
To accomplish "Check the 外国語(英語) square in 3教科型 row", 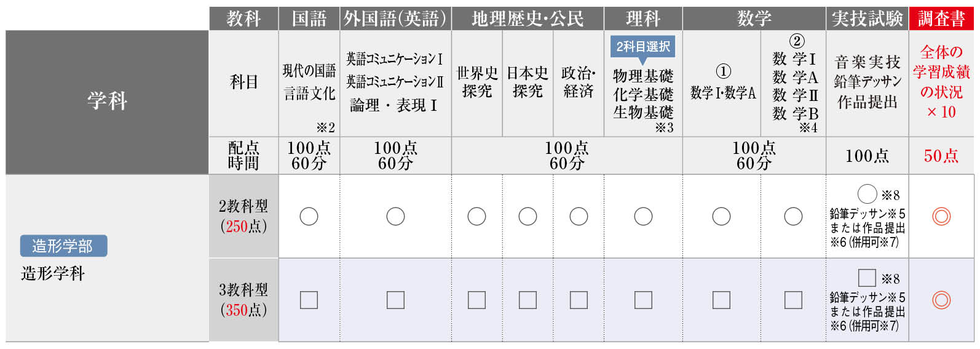I will pos(395,300).
